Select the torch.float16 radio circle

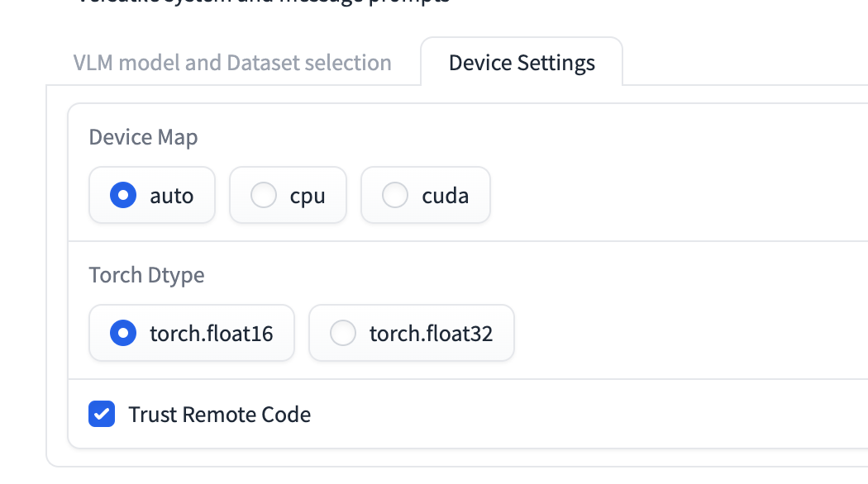pos(123,334)
